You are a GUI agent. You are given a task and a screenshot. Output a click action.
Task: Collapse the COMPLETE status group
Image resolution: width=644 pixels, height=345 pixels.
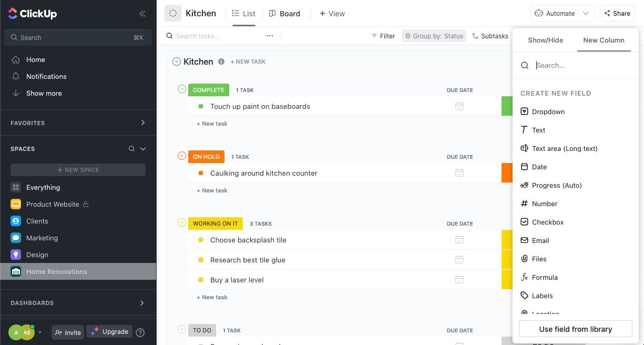pos(182,89)
